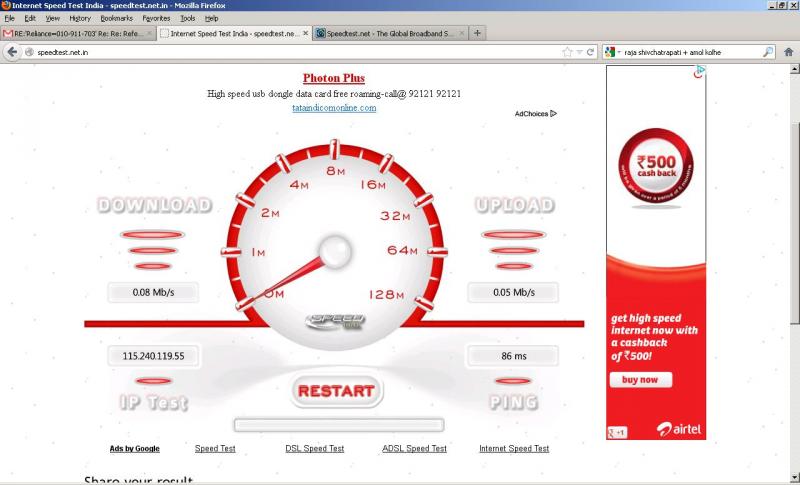Open the Tools menu
The width and height of the screenshot is (800, 485).
[187, 18]
